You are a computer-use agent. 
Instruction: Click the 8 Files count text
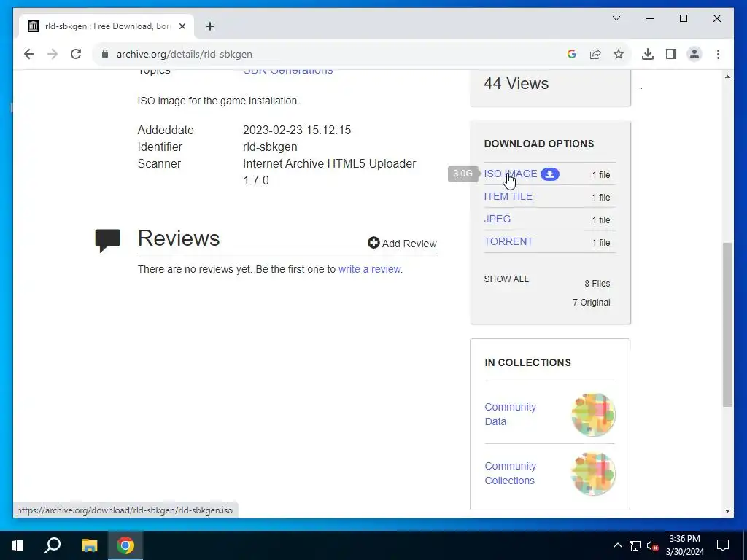point(597,284)
